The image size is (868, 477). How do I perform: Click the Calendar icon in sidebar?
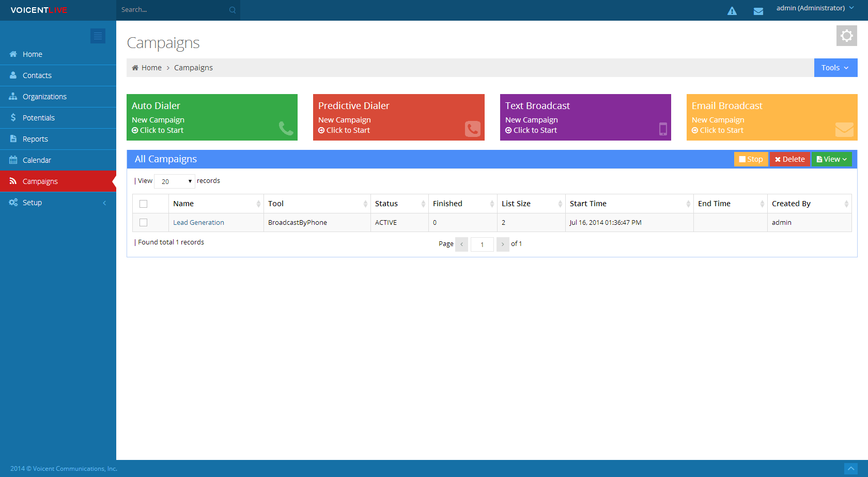(12, 160)
